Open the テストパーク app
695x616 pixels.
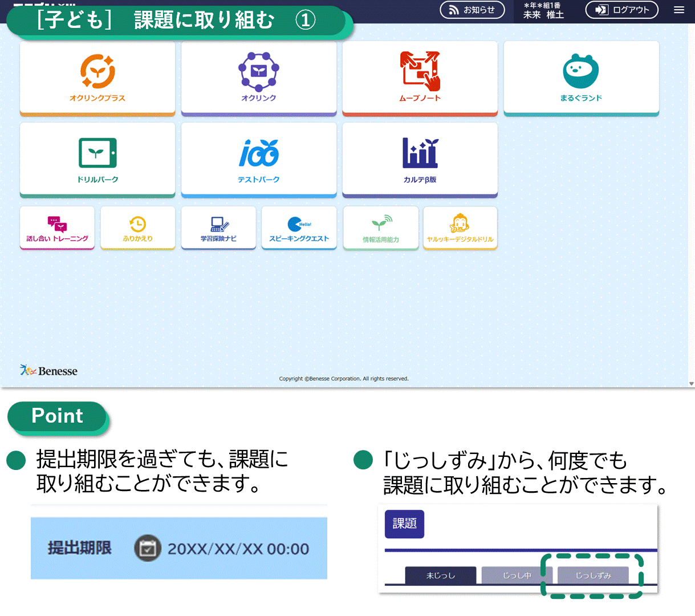click(259, 160)
